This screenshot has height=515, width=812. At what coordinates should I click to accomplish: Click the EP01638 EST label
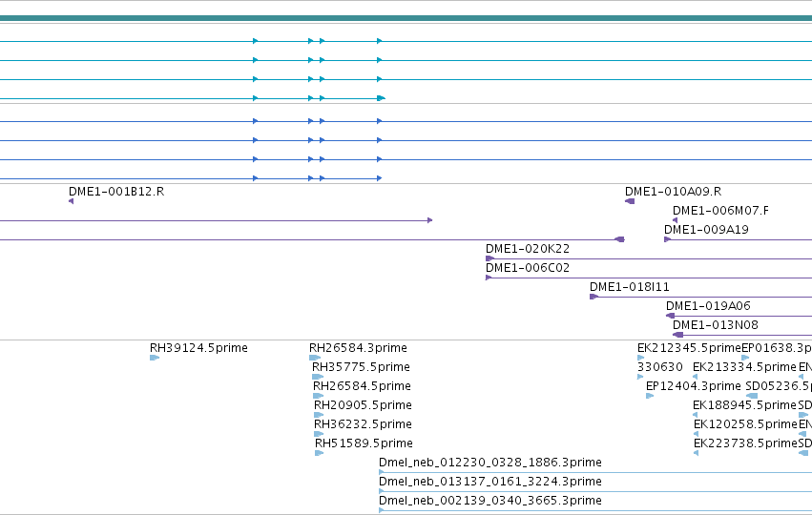777,348
